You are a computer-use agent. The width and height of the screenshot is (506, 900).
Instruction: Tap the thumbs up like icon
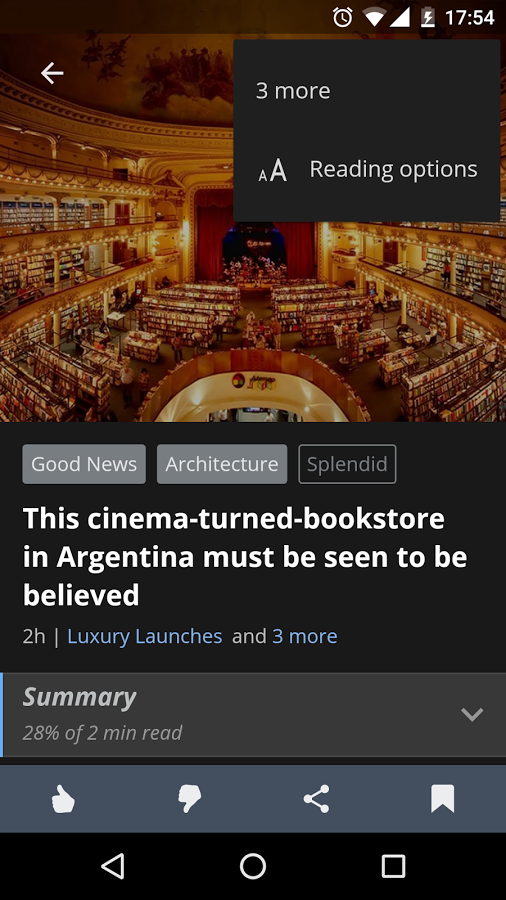(63, 799)
